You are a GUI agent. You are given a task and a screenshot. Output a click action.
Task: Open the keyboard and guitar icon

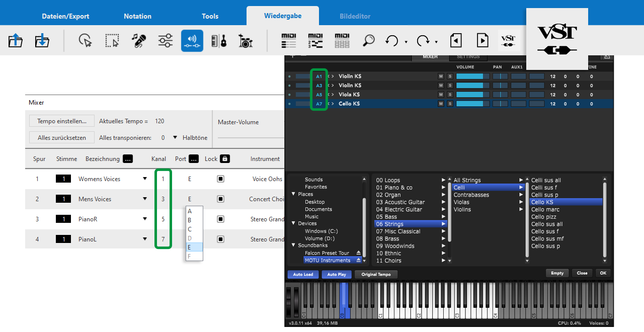pyautogui.click(x=219, y=41)
